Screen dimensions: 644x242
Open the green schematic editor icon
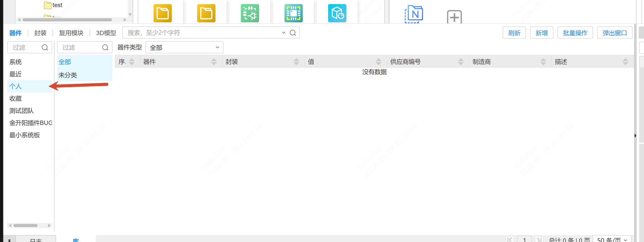(x=250, y=13)
